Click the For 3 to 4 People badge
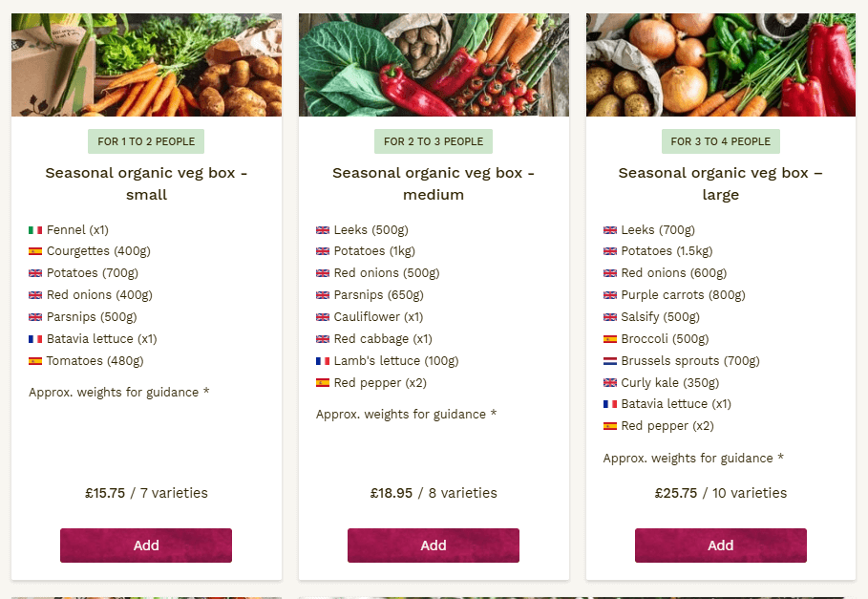The image size is (868, 599). (721, 141)
